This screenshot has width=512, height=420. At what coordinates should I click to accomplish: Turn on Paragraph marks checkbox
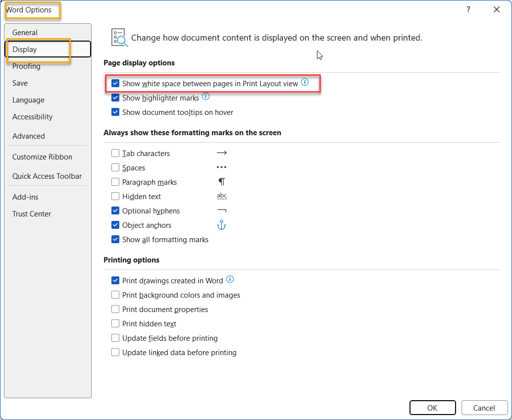[115, 182]
